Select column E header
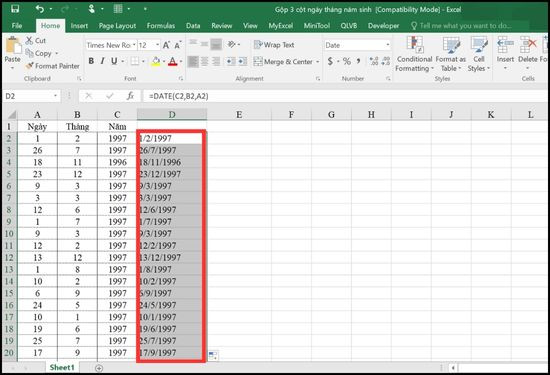Viewport: 550px width, 375px height. click(x=239, y=114)
